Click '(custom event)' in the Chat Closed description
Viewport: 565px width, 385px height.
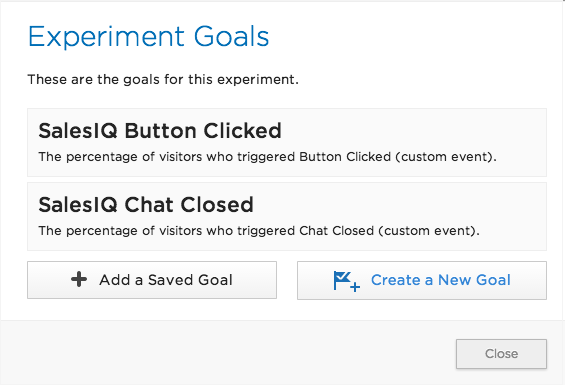point(429,231)
